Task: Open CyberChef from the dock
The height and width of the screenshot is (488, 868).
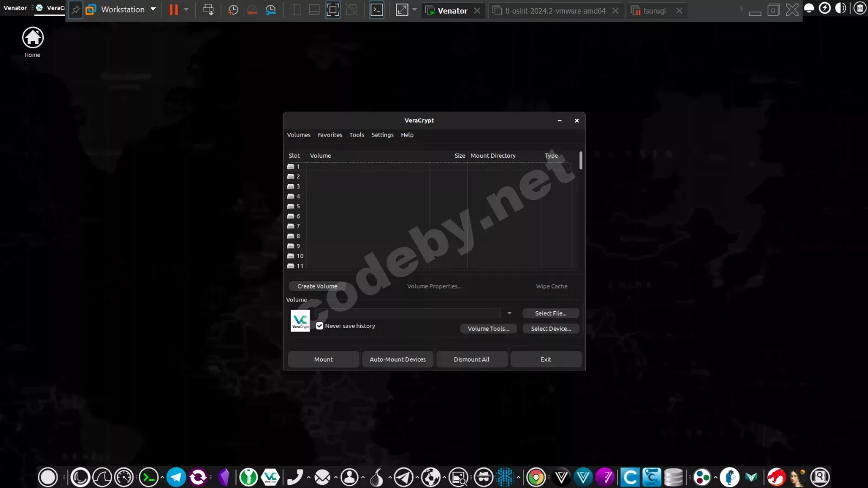Action: (x=630, y=477)
